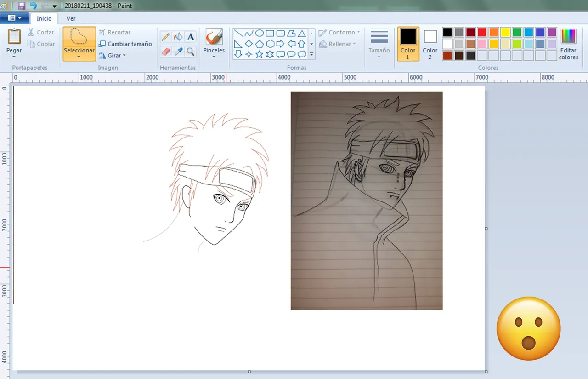
Task: Click the Undo arrow in the title bar
Action: tap(33, 6)
